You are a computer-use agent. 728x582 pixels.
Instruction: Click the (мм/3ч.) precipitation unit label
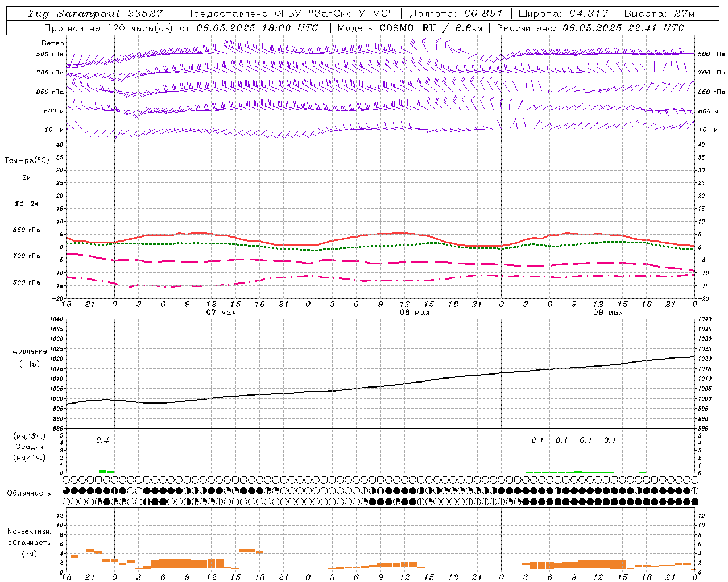tap(30, 436)
